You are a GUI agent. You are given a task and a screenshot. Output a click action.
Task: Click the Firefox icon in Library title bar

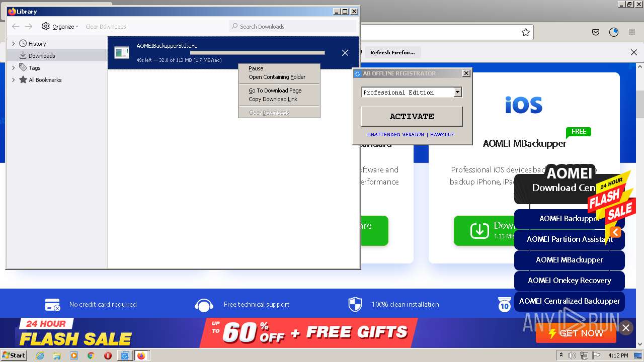tap(12, 11)
